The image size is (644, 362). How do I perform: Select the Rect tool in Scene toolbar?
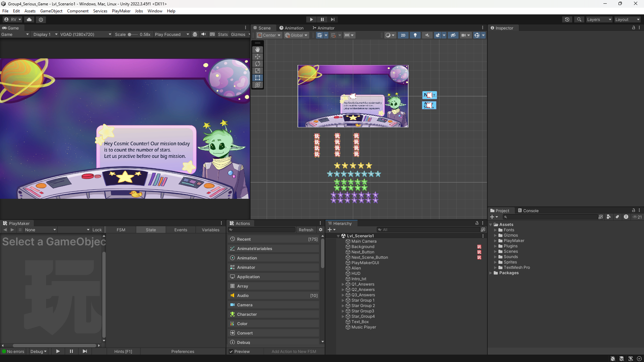(x=258, y=78)
